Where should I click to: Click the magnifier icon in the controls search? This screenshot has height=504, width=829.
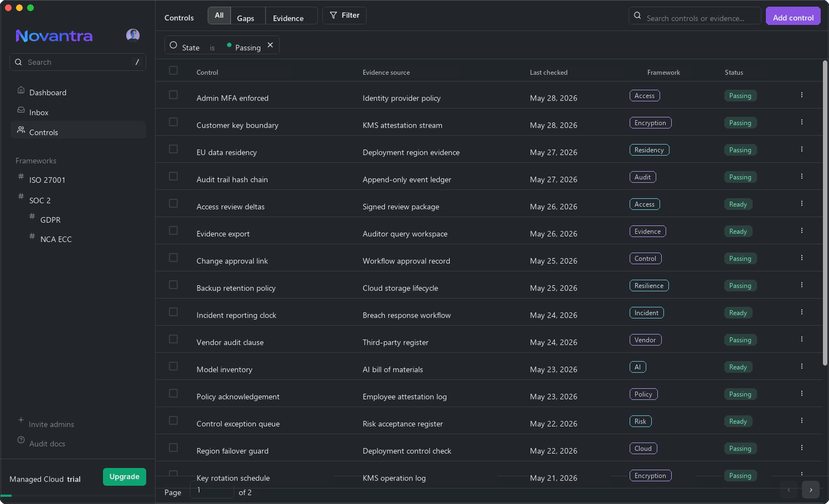click(x=637, y=16)
